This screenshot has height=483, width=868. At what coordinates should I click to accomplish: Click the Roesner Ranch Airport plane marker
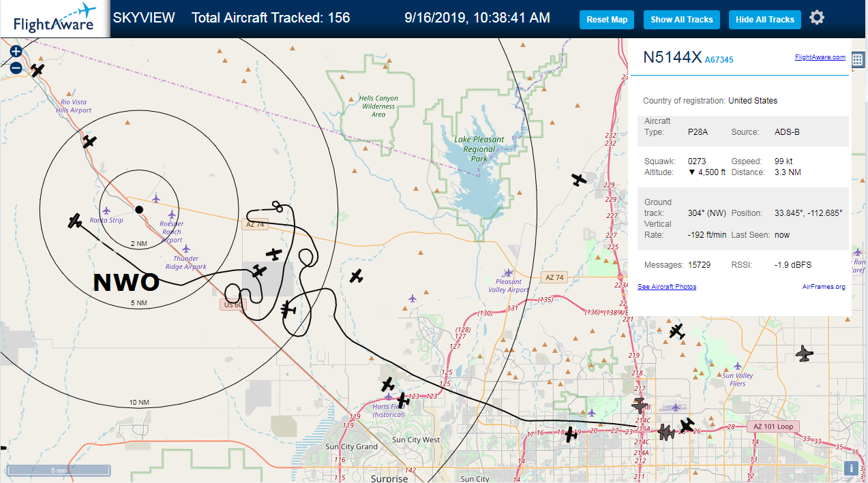(172, 215)
